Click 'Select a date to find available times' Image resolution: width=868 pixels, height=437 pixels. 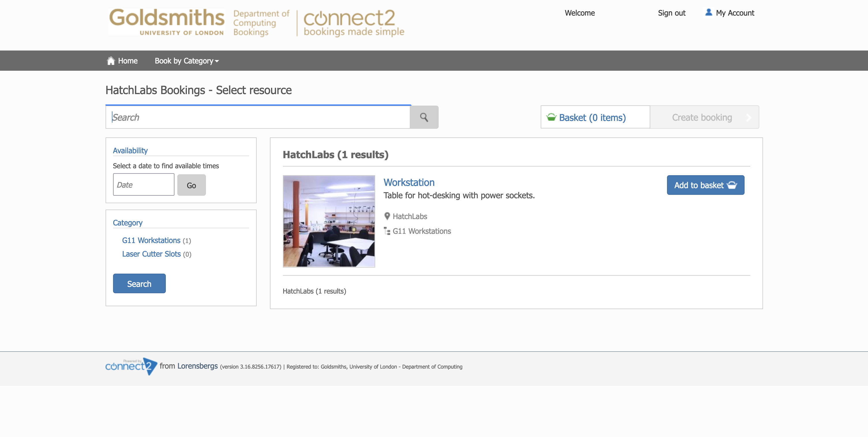click(166, 166)
